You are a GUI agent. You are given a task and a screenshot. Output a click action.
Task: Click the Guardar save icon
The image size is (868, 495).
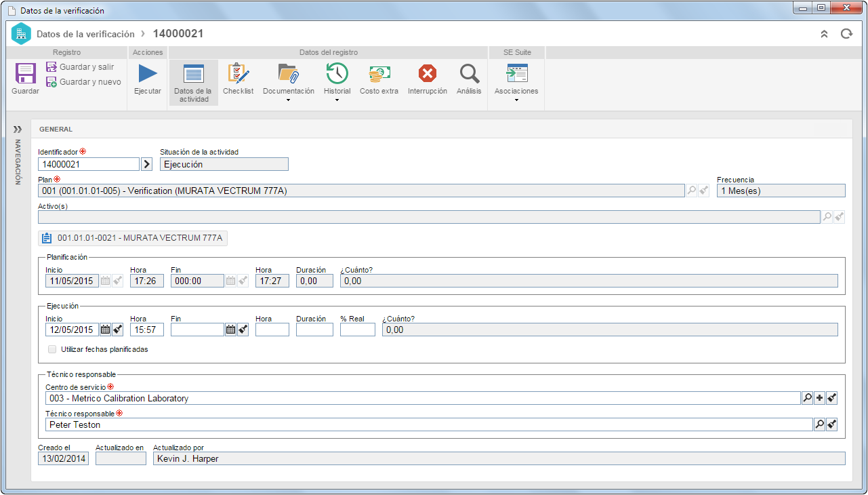[25, 73]
